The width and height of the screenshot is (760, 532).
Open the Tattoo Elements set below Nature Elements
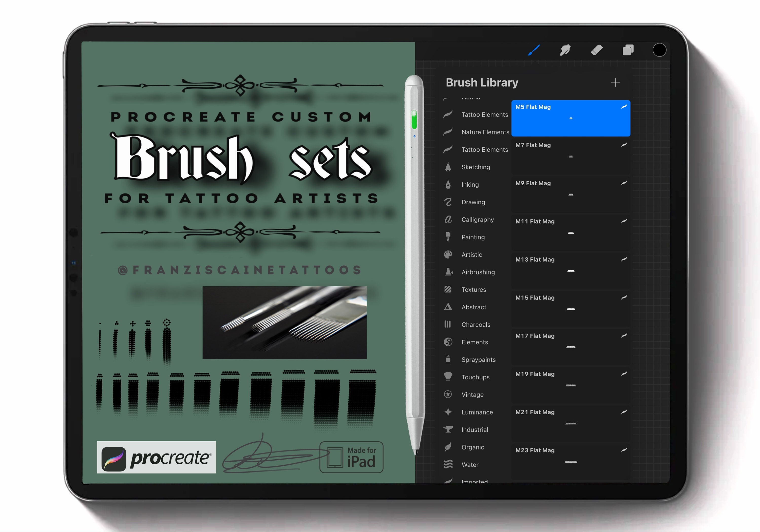[475, 150]
